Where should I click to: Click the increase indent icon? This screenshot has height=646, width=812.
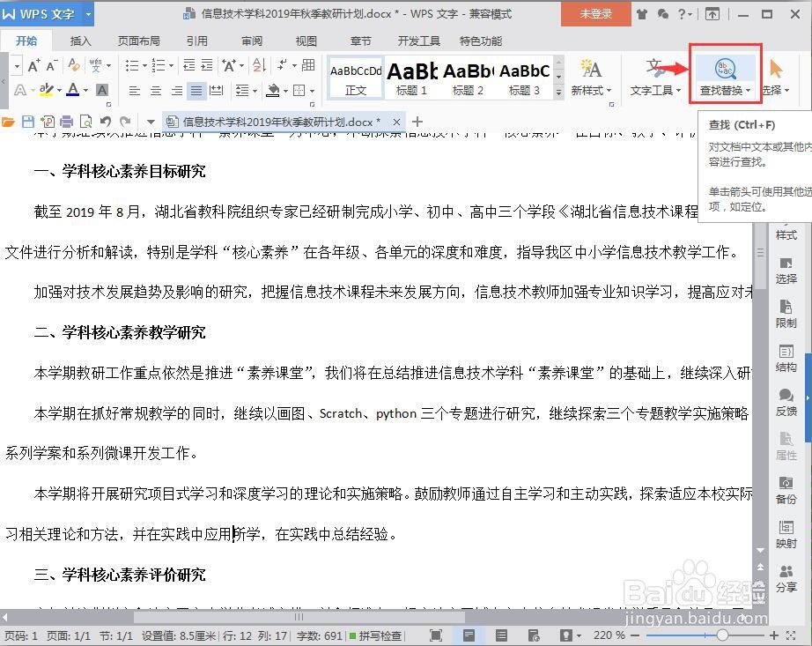207,65
